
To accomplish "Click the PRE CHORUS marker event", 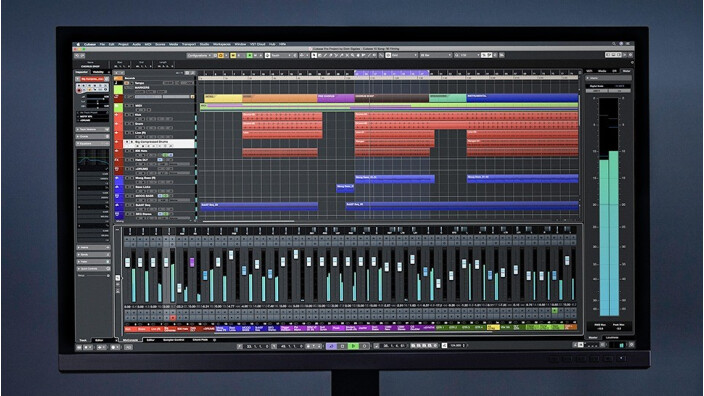I will pyautogui.click(x=336, y=98).
